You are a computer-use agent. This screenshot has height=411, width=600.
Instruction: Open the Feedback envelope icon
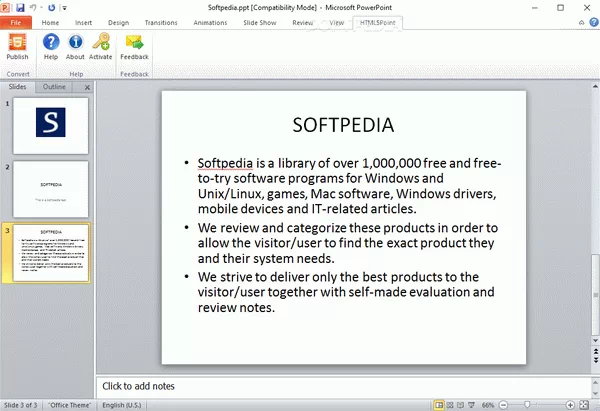[x=134, y=46]
